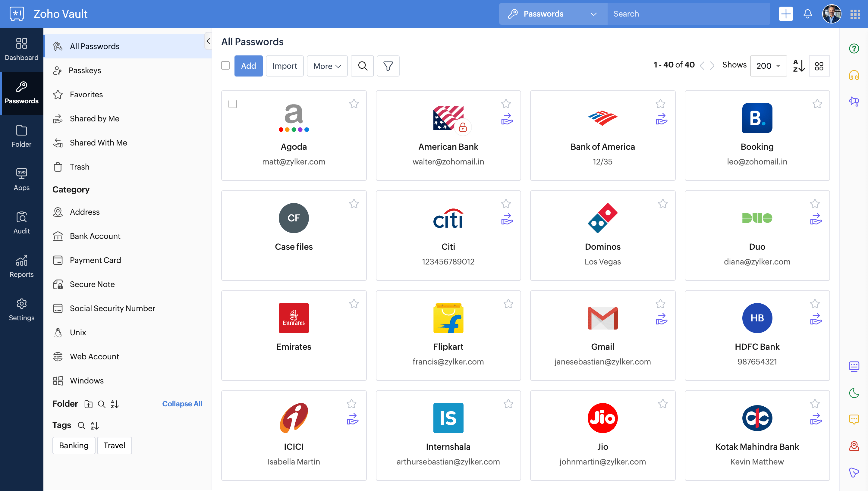This screenshot has width=868, height=491.
Task: Click Collapse All link
Action: pos(182,404)
